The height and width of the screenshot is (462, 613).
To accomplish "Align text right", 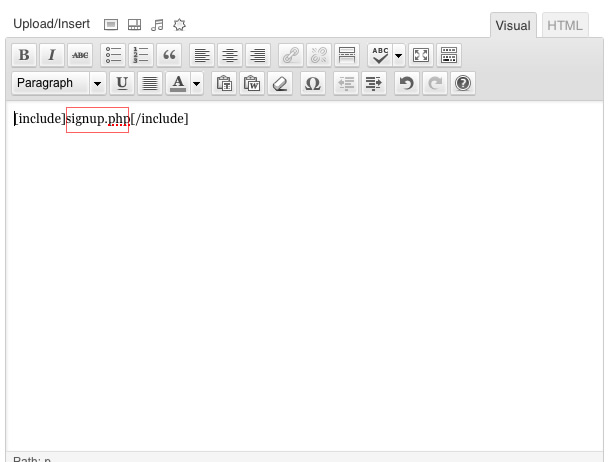I will pos(258,55).
